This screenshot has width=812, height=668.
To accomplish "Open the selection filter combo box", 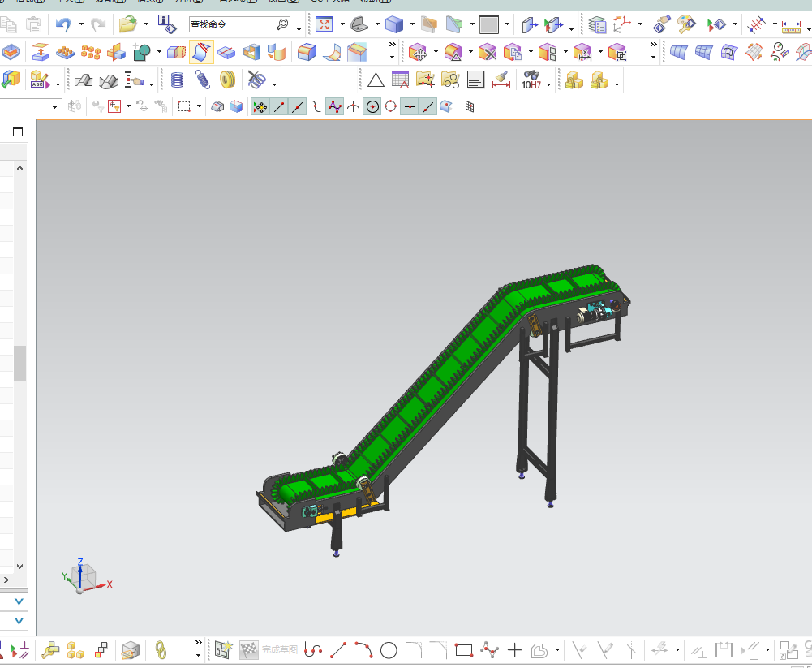I will [30, 107].
